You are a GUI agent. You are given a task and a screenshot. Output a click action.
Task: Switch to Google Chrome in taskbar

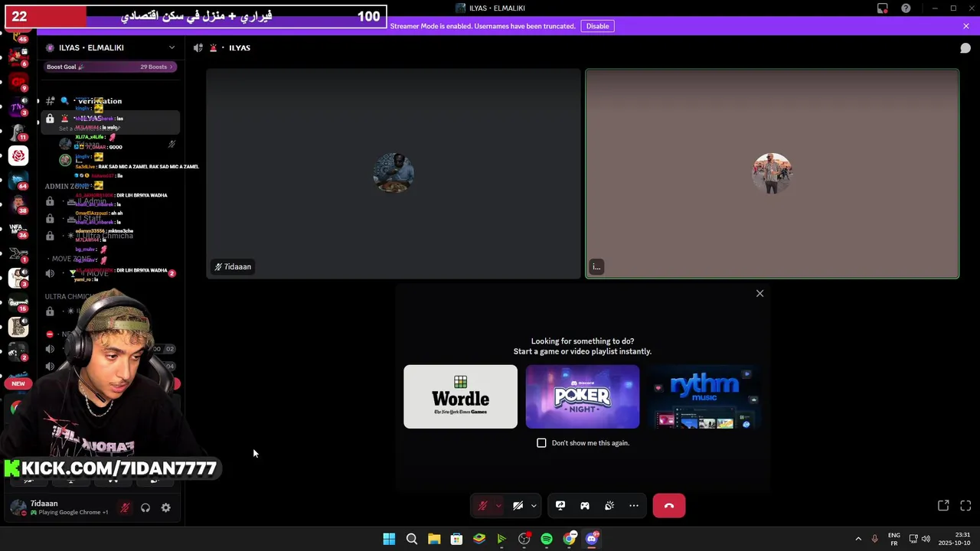point(569,539)
